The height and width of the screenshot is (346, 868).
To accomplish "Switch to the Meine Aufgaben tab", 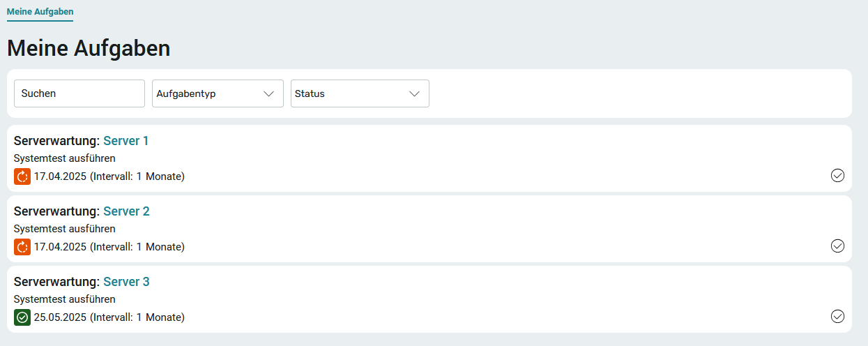I will [x=40, y=12].
